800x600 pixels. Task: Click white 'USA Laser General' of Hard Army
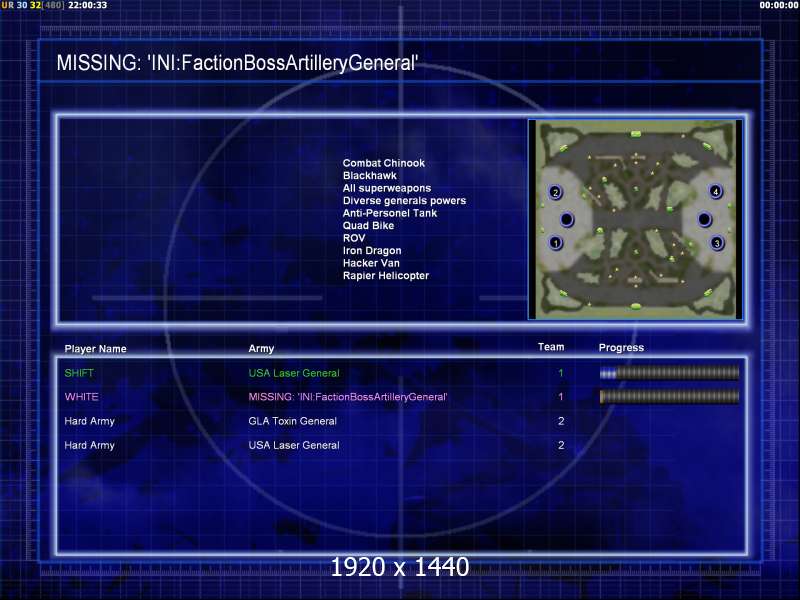294,445
